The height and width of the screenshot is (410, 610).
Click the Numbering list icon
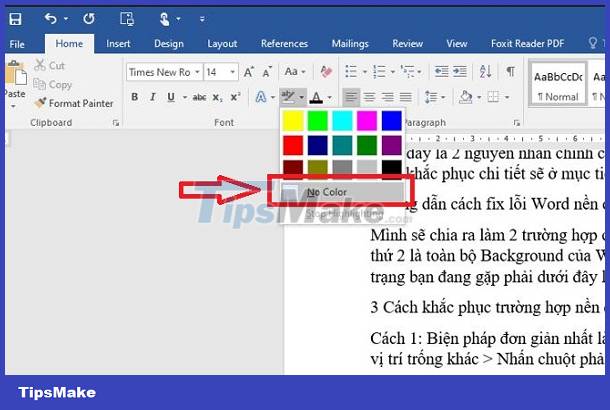(379, 72)
